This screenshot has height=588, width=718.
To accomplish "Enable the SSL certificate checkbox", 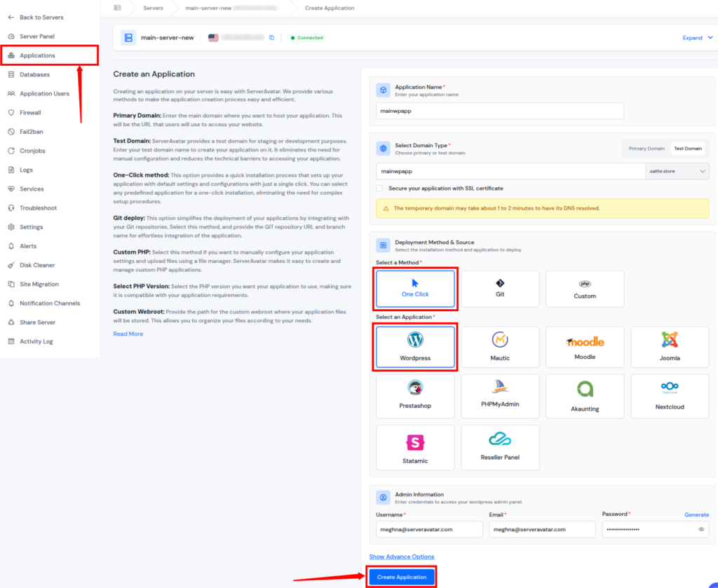I will click(x=380, y=189).
